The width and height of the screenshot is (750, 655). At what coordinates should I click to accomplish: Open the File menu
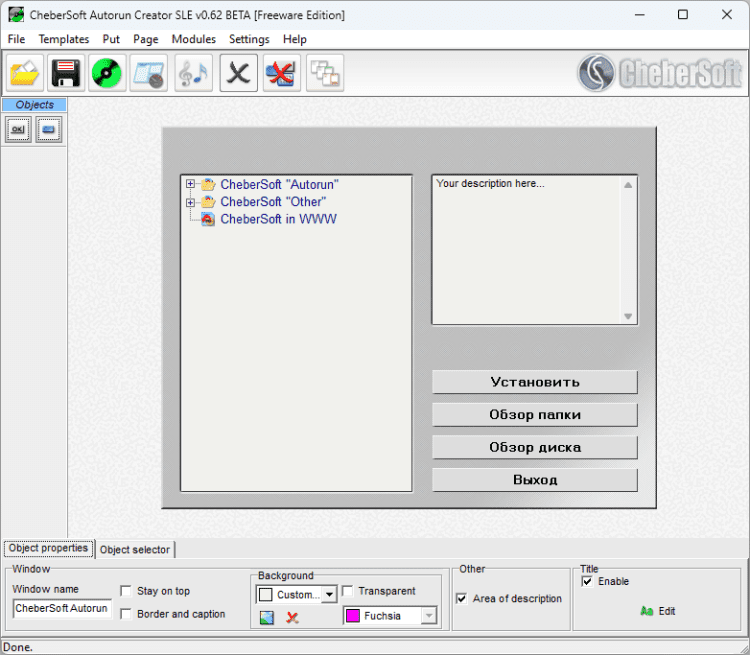coord(16,39)
